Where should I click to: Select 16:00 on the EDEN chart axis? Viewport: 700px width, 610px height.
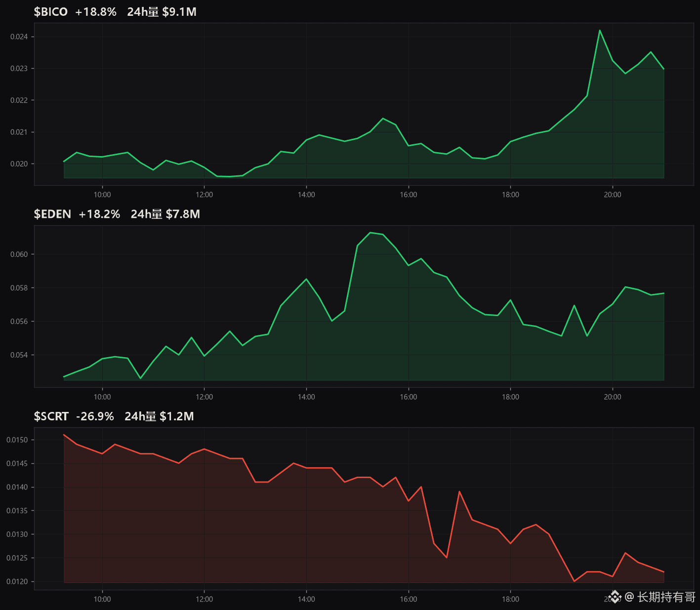pos(409,397)
